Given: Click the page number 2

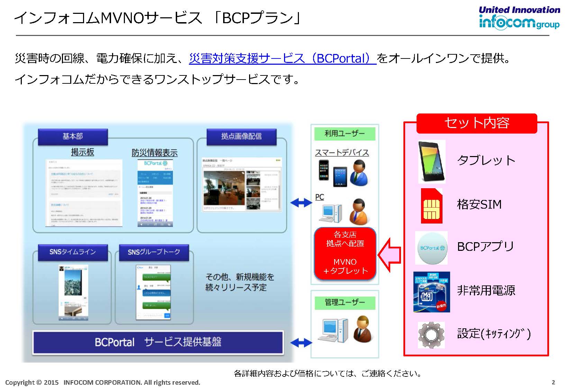Looking at the screenshot, I should (553, 382).
